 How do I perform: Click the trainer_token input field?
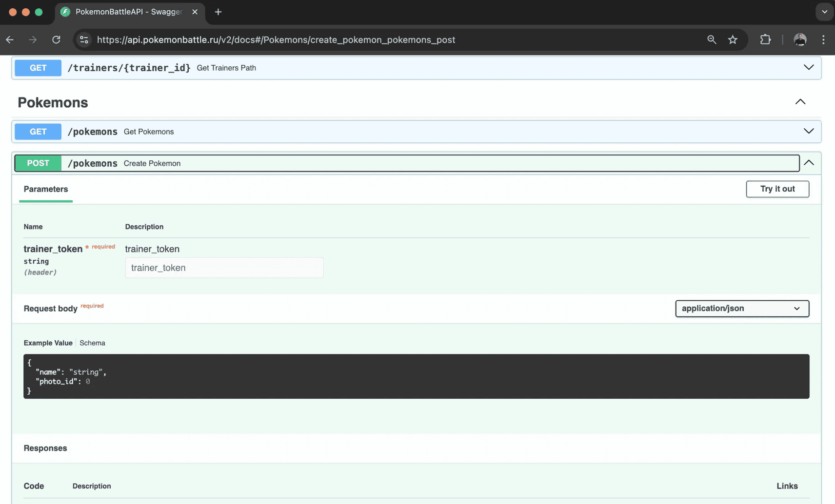point(224,268)
